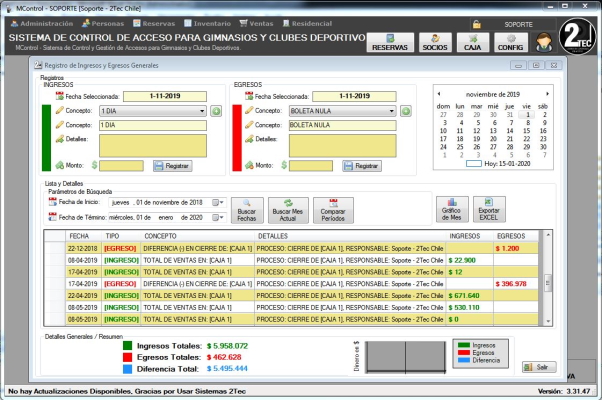Click calendar icon beside Egresos Fecha Seleccionada

click(x=249, y=96)
